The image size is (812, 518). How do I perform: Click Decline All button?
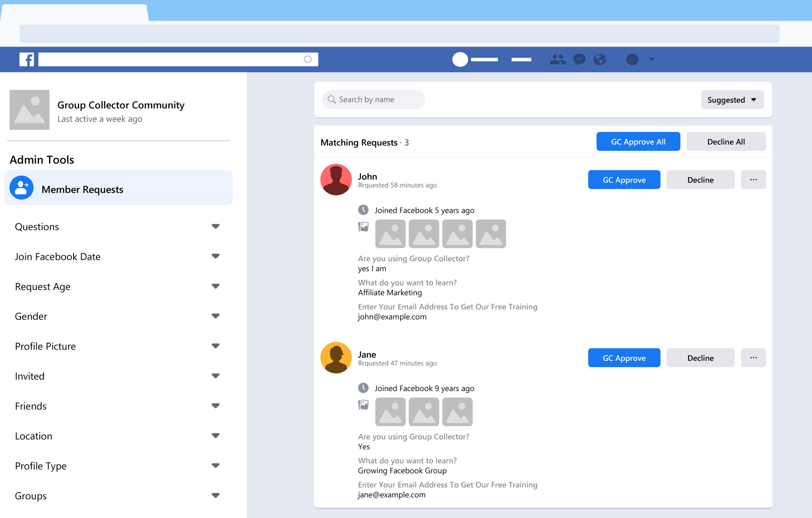726,142
